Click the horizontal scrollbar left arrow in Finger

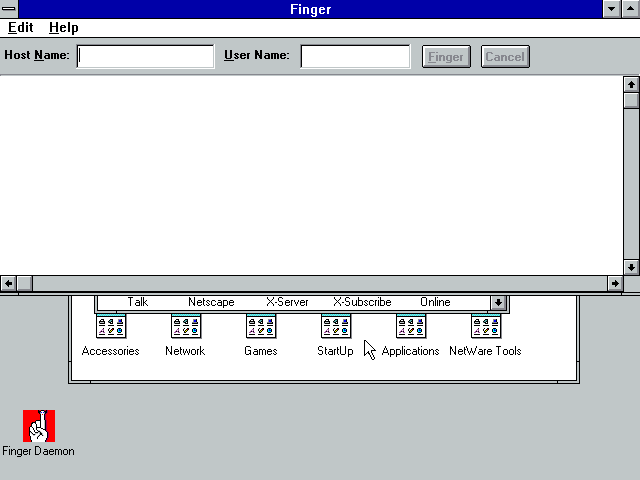(x=9, y=283)
